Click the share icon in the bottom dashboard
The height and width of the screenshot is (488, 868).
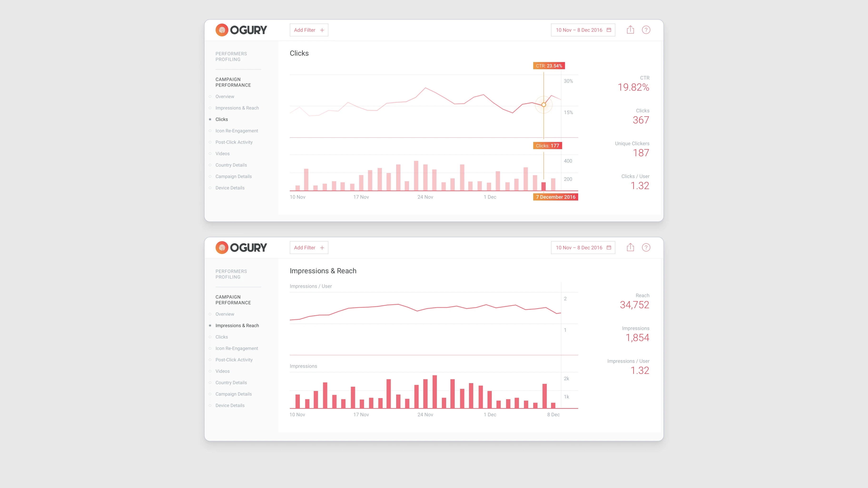pos(630,248)
